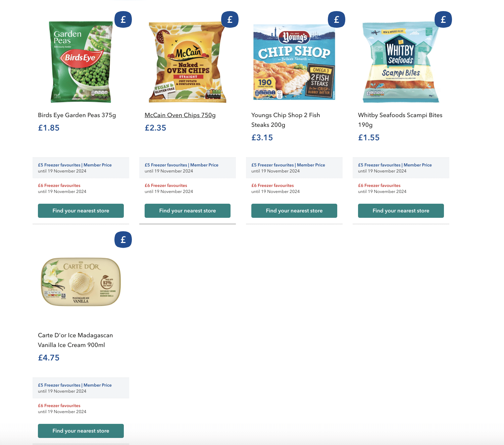Click the £ price badge on Carte D'or ice cream
This screenshot has height=445, width=504.
click(123, 240)
